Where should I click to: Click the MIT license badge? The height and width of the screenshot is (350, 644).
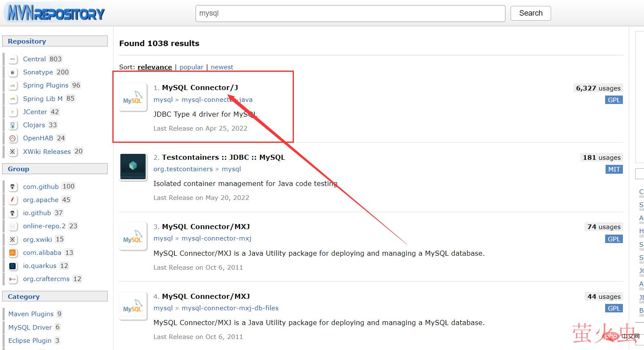(614, 170)
